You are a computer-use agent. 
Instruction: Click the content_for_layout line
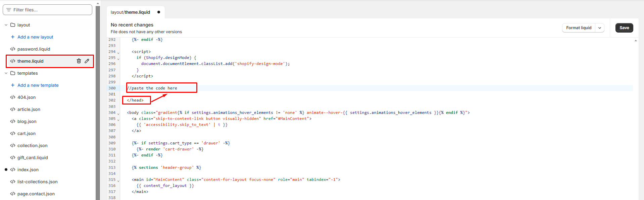click(165, 186)
